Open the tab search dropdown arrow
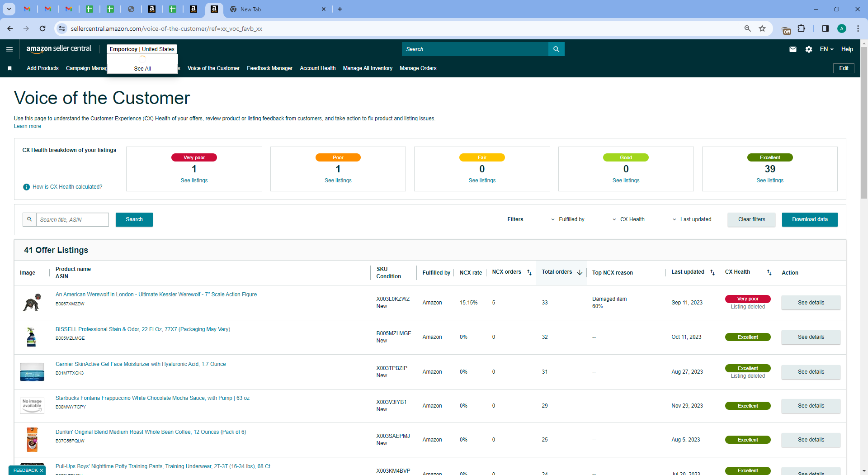The height and width of the screenshot is (475, 868). [x=9, y=9]
